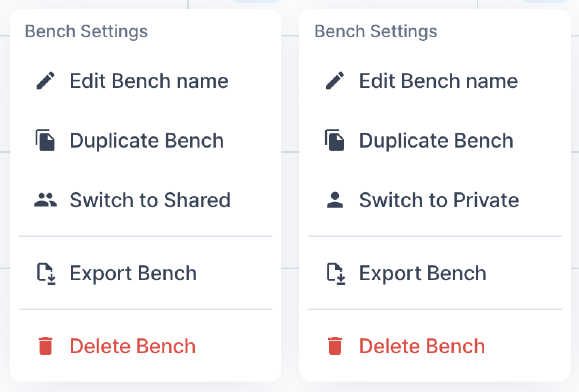Image resolution: width=579 pixels, height=392 pixels.
Task: Pick Export Bench in the right menu
Action: coord(423,273)
